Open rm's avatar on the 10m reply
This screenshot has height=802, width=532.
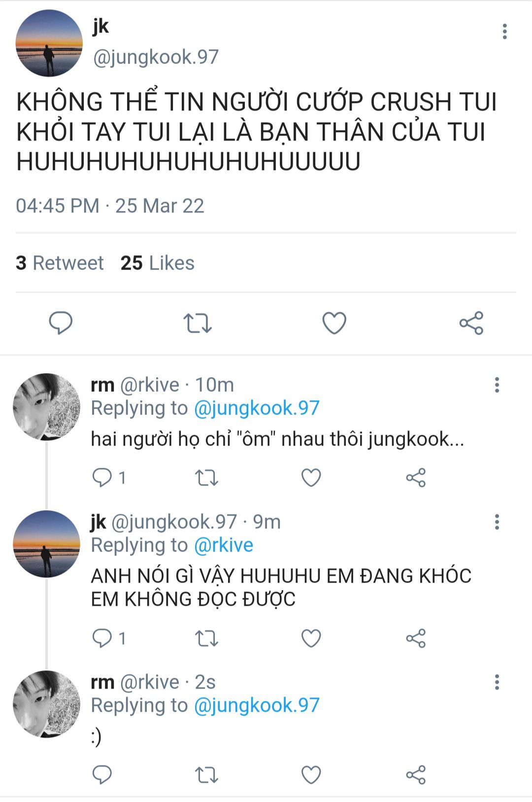[46, 407]
